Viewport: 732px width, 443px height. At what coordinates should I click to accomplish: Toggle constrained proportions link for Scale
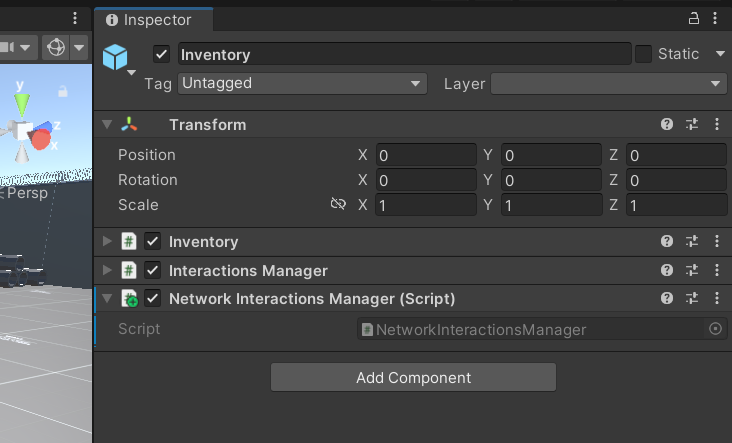pyautogui.click(x=338, y=204)
